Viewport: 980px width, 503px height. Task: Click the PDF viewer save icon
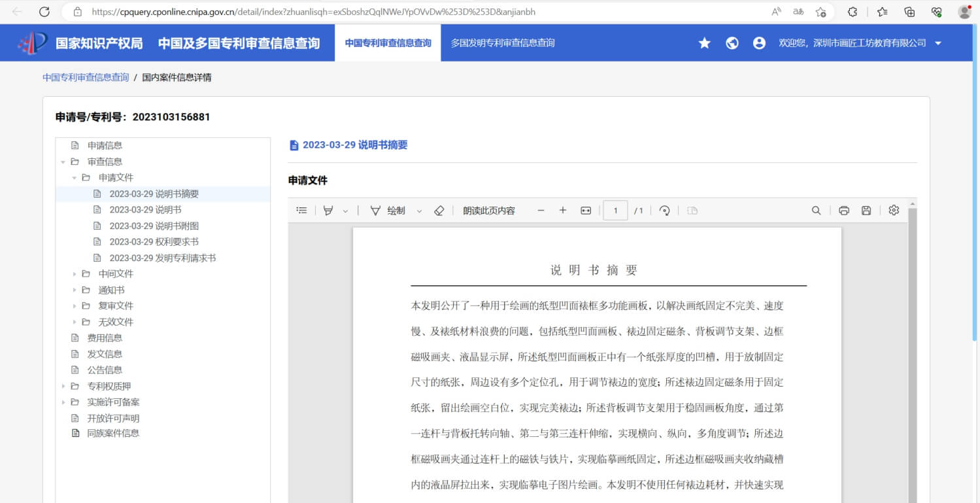[866, 211]
